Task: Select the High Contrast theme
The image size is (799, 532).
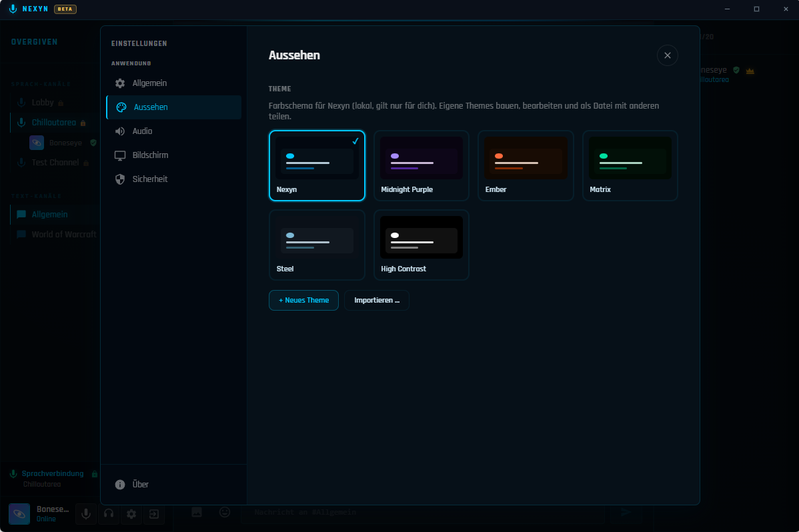Action: pos(422,245)
